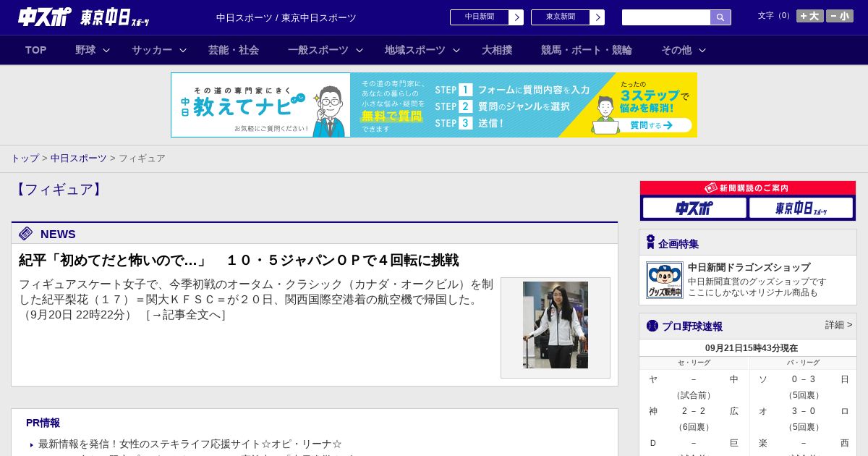This screenshot has height=456, width=868.
Task: Expand the その他 dropdown chevron
Action: [x=702, y=50]
